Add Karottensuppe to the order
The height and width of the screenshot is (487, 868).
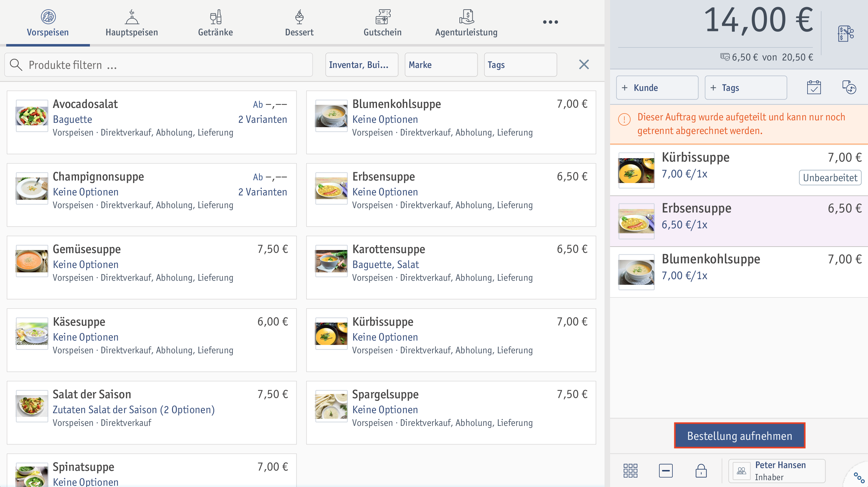(x=451, y=267)
